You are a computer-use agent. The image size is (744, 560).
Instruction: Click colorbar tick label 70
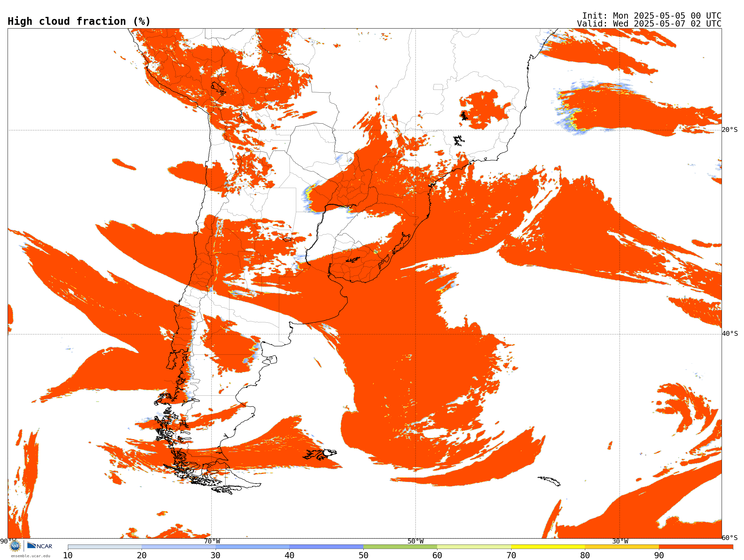click(x=511, y=556)
